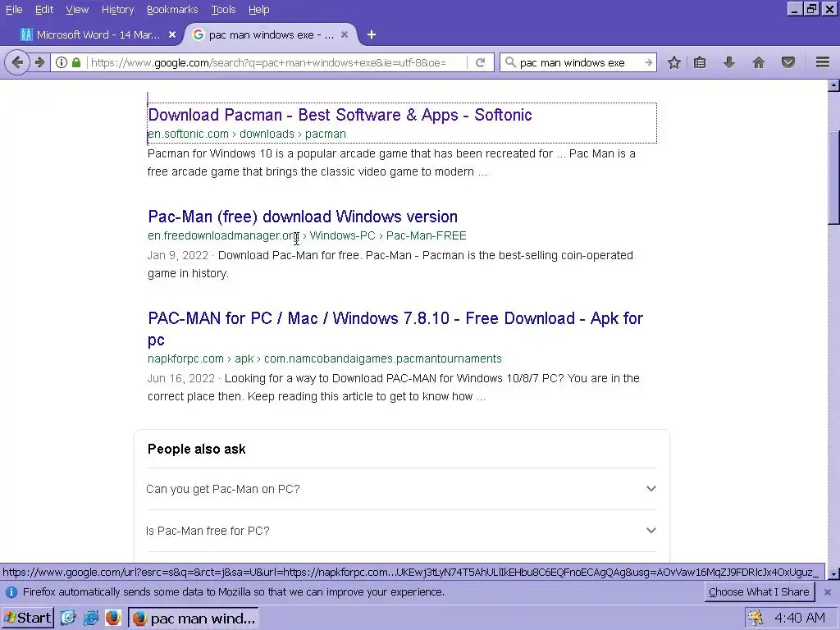Click the info icon in notification bar
Screen dimensions: 840x630
11,592
